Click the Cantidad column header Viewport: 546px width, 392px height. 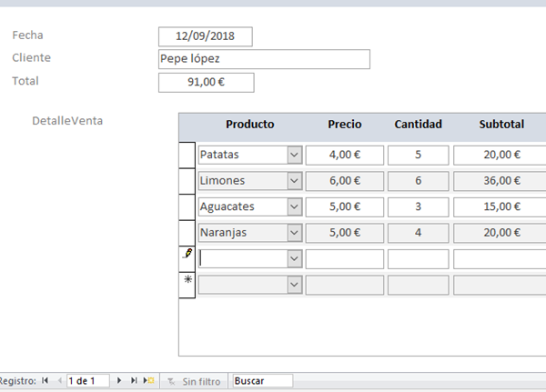419,125
